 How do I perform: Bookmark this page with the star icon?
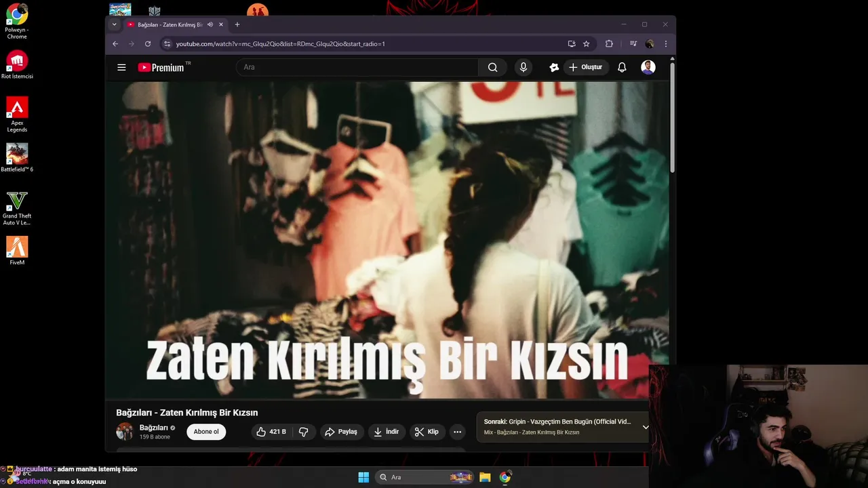coord(587,43)
